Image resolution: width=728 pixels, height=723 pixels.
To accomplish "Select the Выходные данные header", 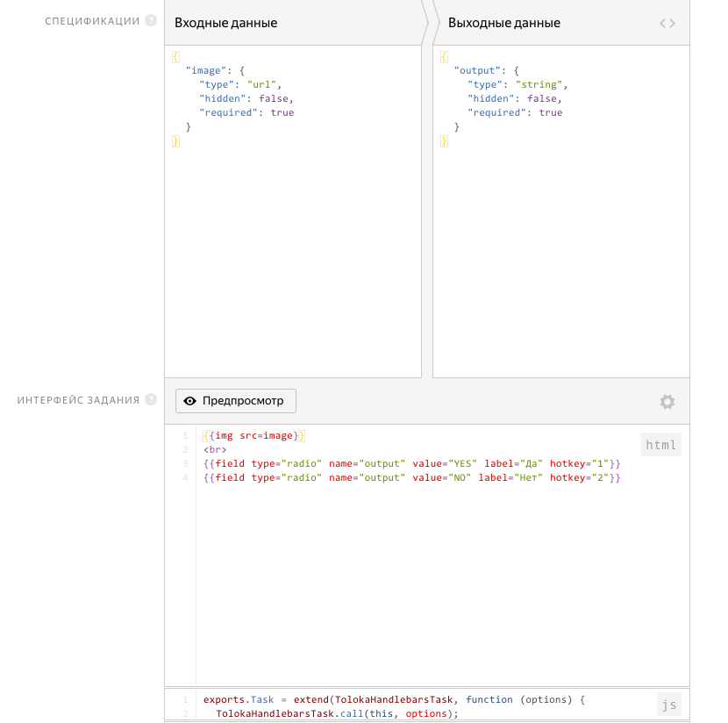I will (x=504, y=23).
